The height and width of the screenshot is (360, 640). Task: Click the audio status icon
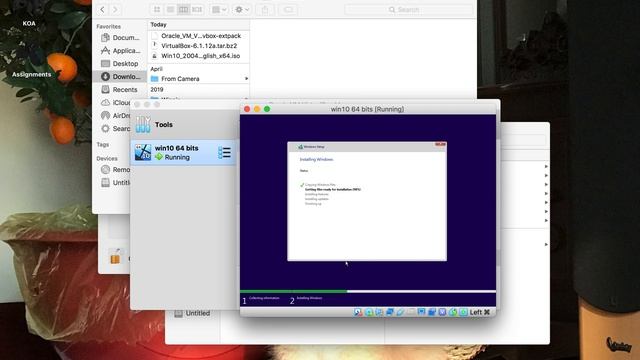tap(378, 312)
